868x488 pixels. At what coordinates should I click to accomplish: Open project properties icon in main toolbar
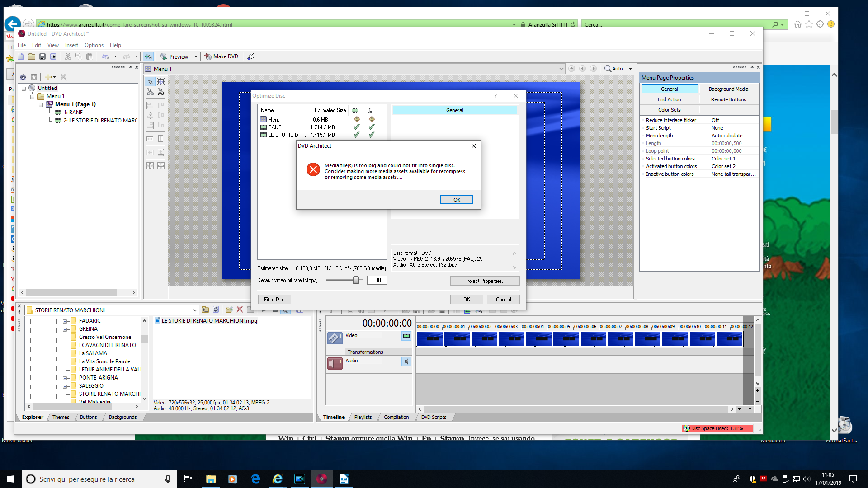pos(53,56)
